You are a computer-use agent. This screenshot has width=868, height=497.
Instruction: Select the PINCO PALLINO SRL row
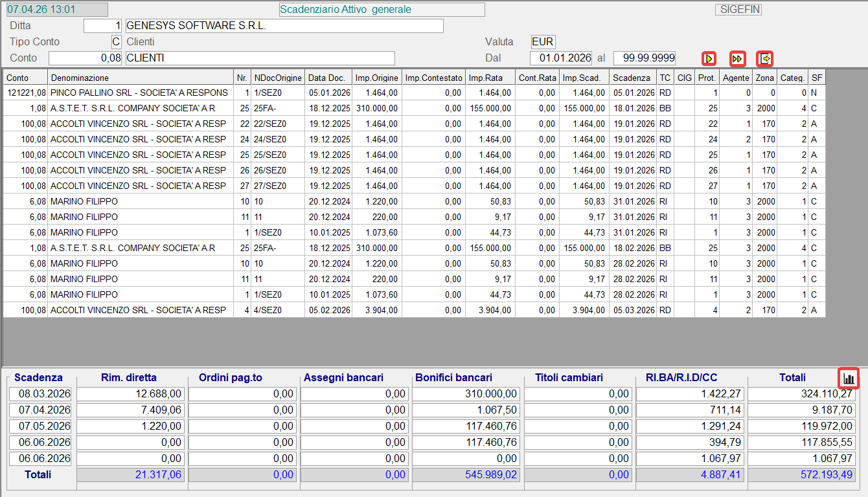139,93
